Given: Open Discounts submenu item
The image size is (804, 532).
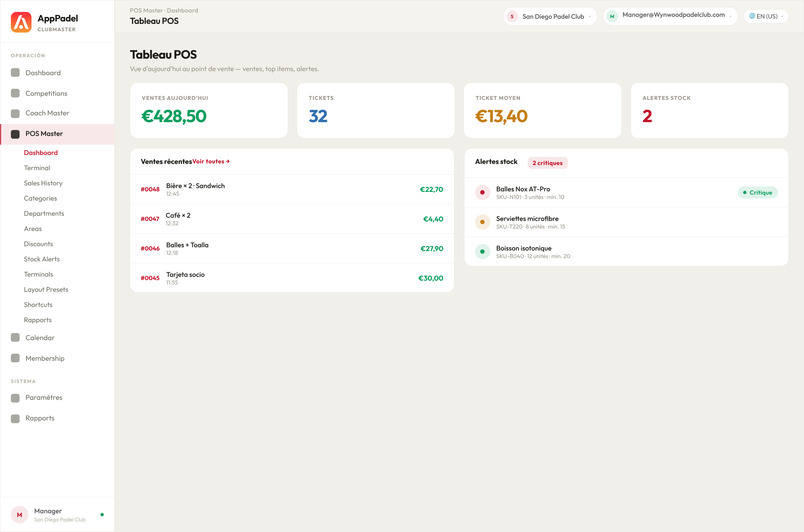Looking at the screenshot, I should click(38, 244).
